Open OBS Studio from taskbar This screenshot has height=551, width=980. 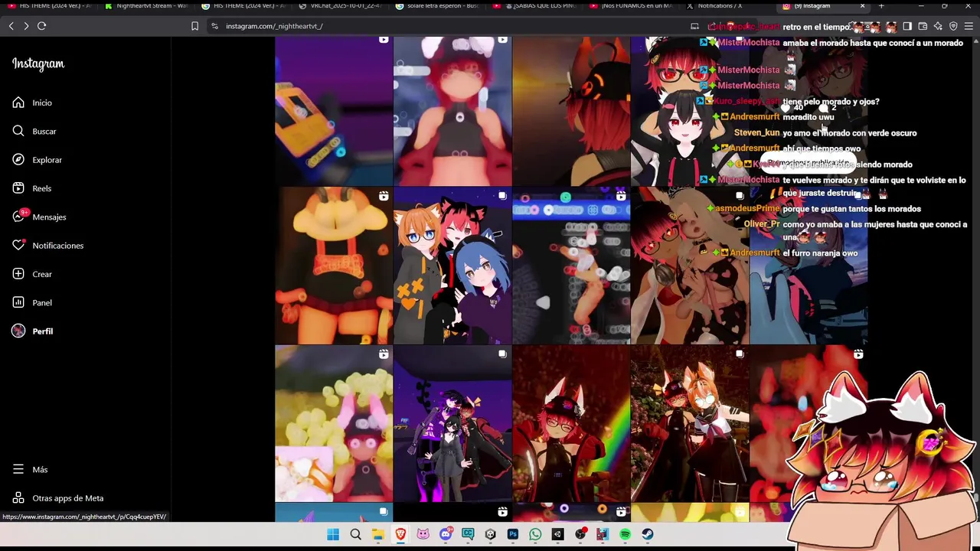point(580,535)
